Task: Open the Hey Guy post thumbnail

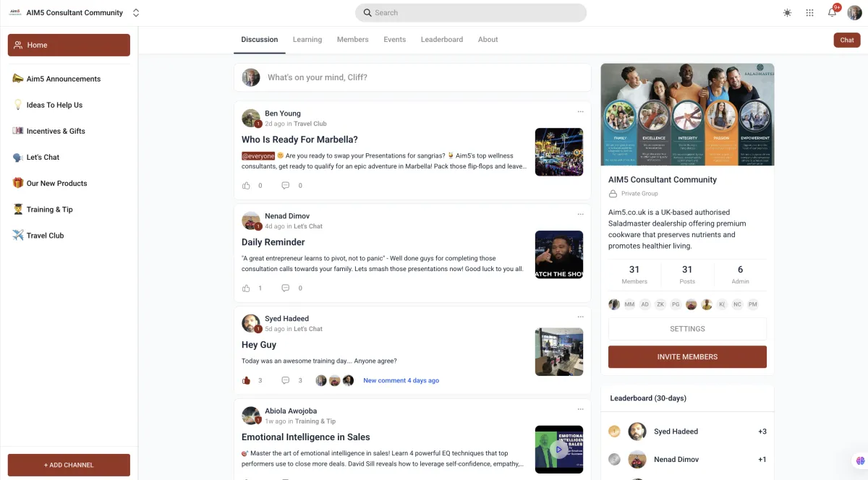Action: [559, 352]
